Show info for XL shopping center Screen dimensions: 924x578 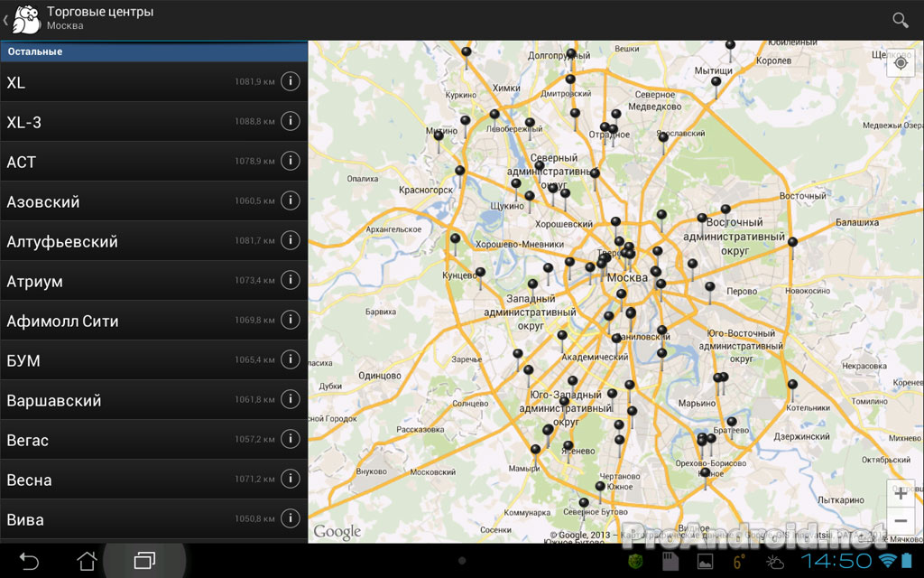pyautogui.click(x=290, y=81)
